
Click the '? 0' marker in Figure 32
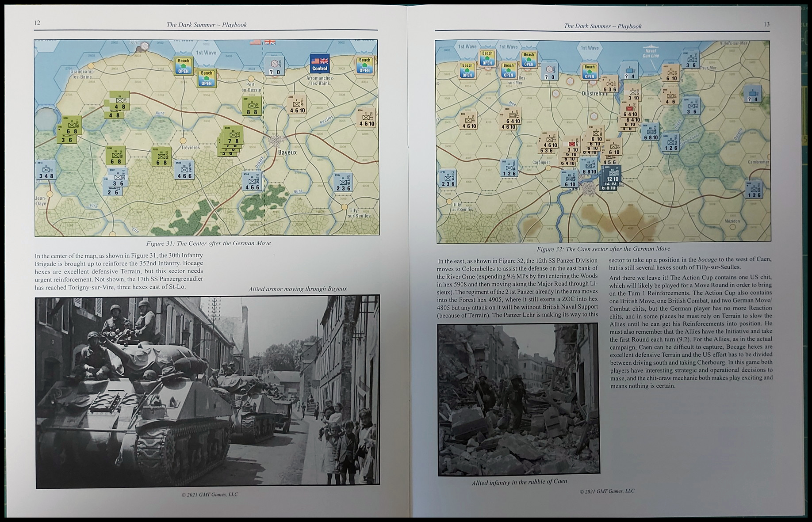550,71
